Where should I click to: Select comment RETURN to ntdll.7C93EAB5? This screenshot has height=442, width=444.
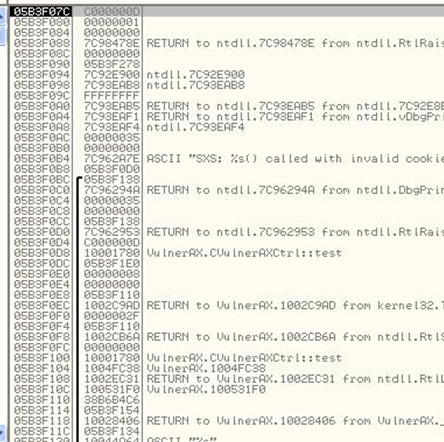295,106
